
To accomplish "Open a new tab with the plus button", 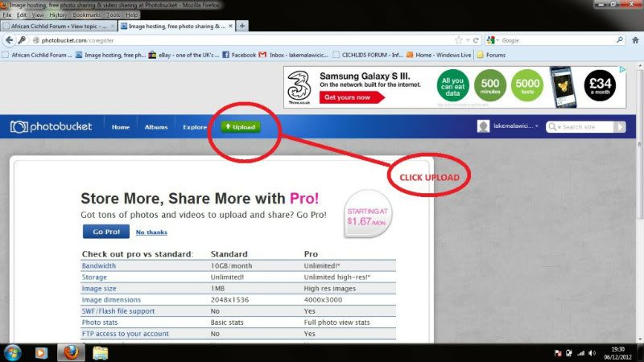I will [242, 26].
